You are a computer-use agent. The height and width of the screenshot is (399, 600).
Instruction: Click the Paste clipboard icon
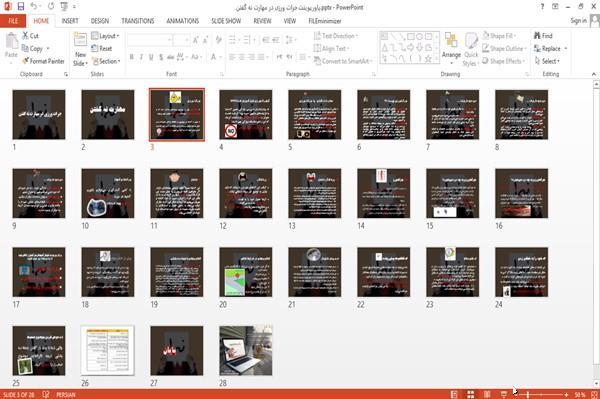[11, 41]
